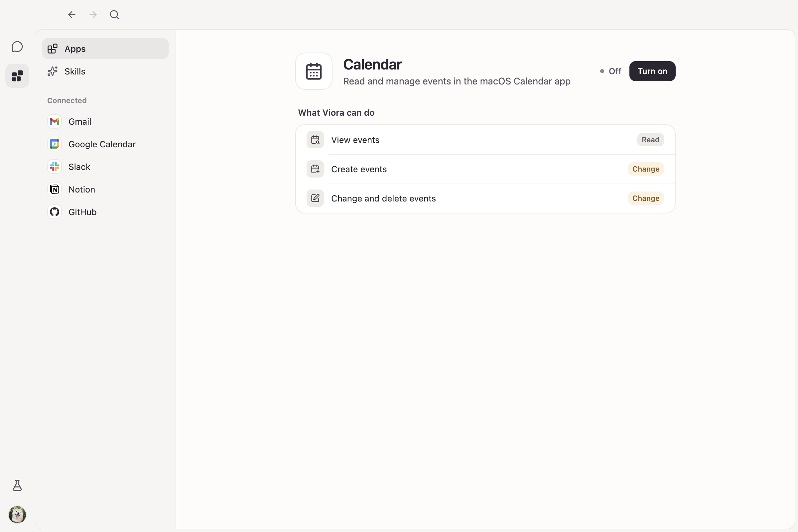
Task: Go forward with the right arrow
Action: [93, 15]
